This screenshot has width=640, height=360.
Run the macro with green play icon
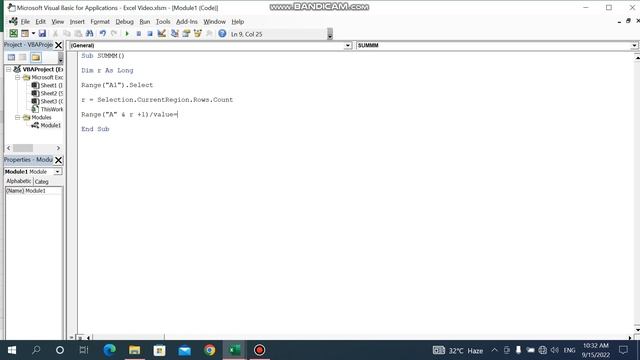[x=127, y=33]
